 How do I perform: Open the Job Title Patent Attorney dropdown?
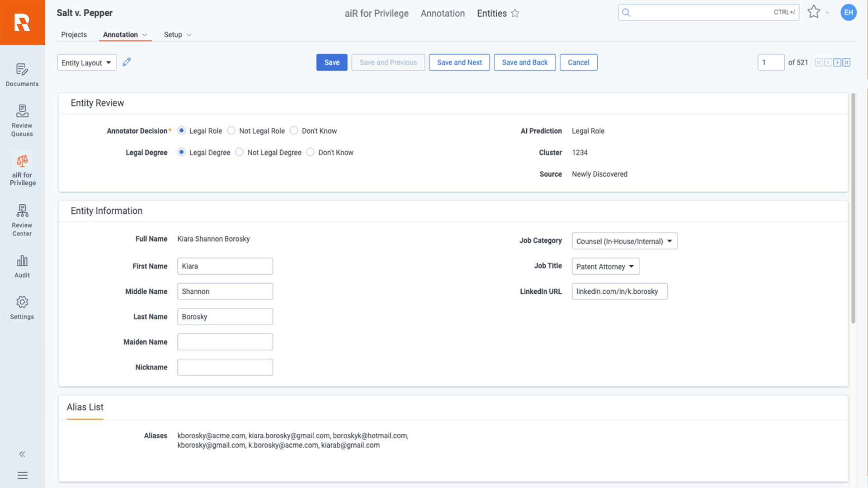click(605, 267)
